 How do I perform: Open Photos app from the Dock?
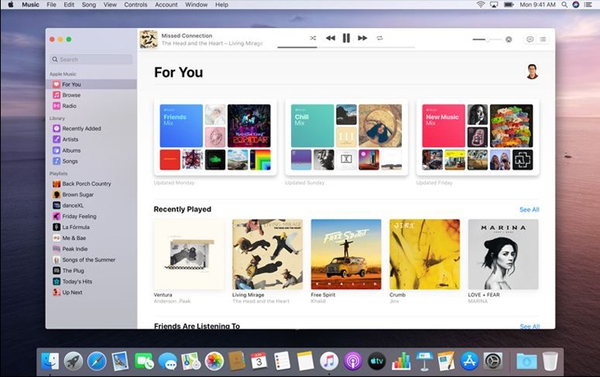click(214, 361)
